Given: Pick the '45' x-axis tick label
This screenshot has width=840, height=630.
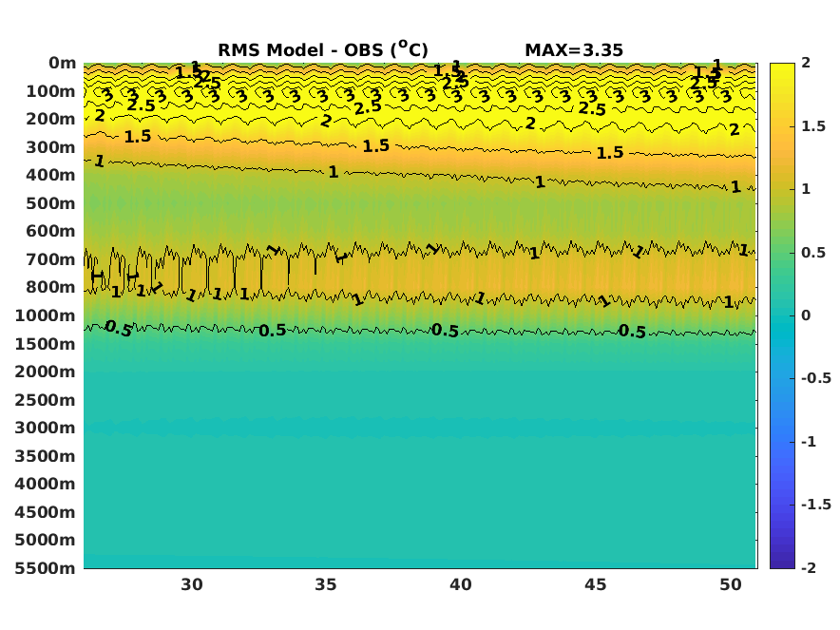Looking at the screenshot, I should pos(596,584).
